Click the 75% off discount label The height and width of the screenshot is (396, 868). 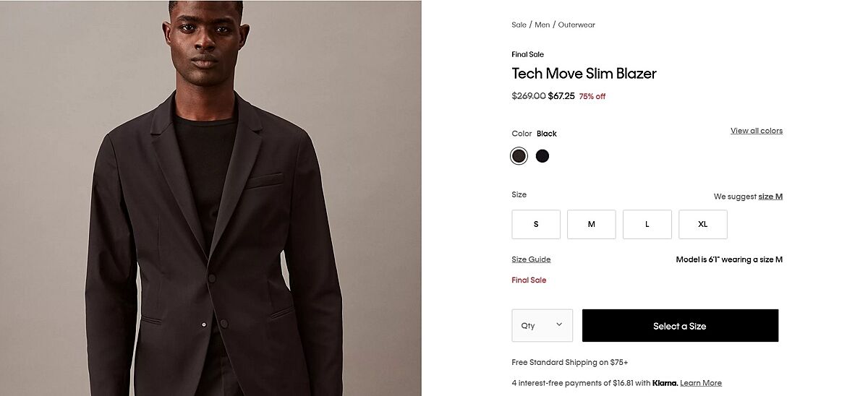tap(592, 97)
